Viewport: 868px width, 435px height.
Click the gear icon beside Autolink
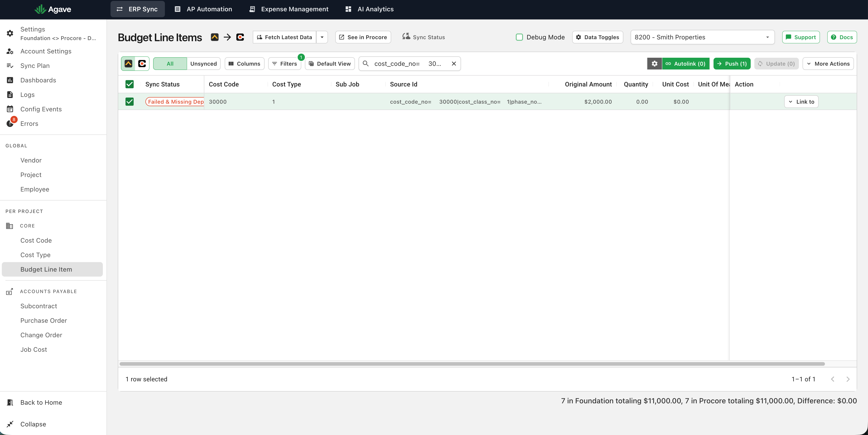coord(654,64)
